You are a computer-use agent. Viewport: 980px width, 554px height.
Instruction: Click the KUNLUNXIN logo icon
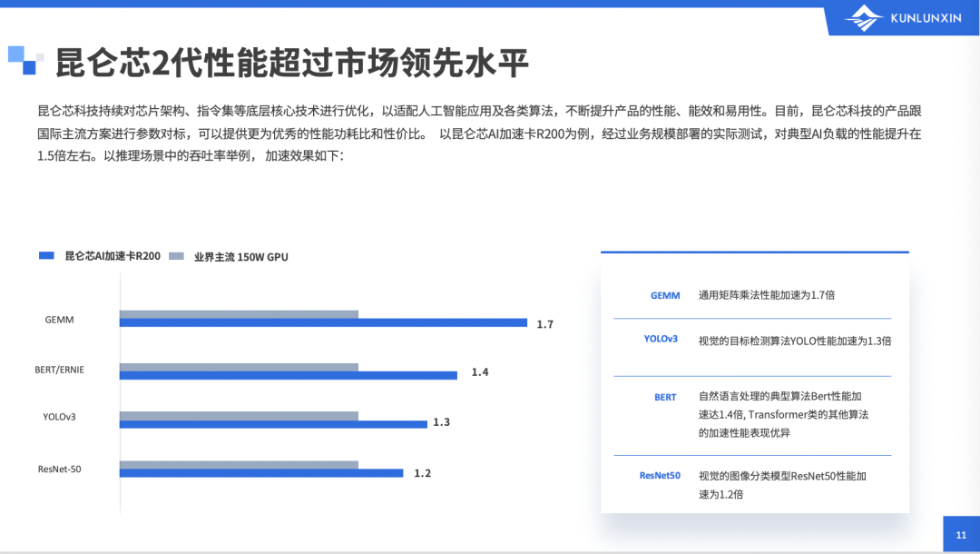point(863,17)
